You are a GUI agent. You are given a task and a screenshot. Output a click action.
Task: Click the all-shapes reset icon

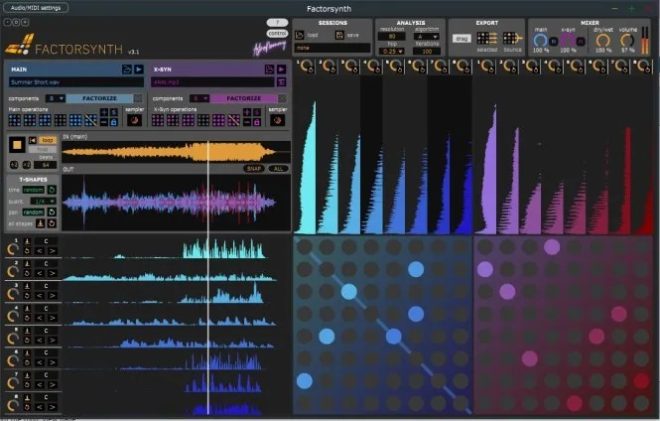[x=51, y=224]
